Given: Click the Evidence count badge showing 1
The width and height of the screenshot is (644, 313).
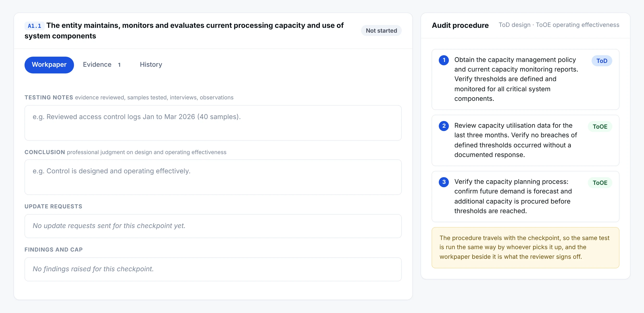Looking at the screenshot, I should [x=119, y=65].
